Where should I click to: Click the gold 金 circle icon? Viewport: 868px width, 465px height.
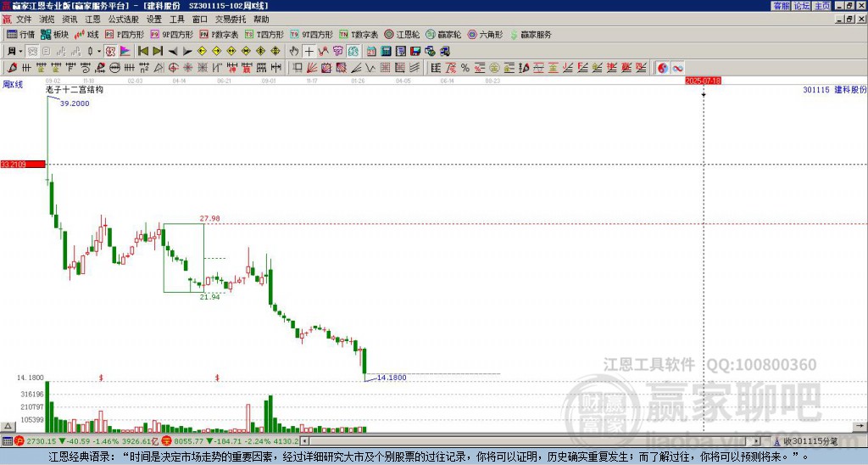click(494, 68)
